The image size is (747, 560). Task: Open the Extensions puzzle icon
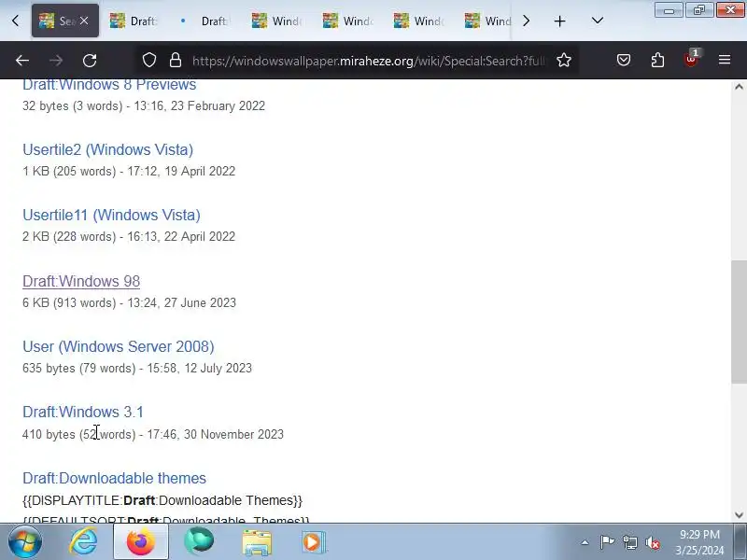point(657,60)
